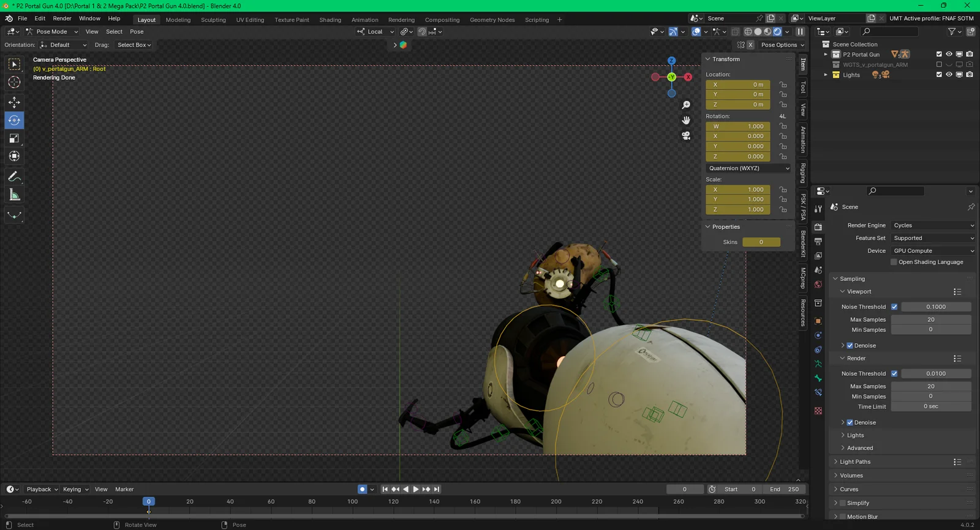Choose the Measure tool
The width and height of the screenshot is (980, 530).
(14, 195)
